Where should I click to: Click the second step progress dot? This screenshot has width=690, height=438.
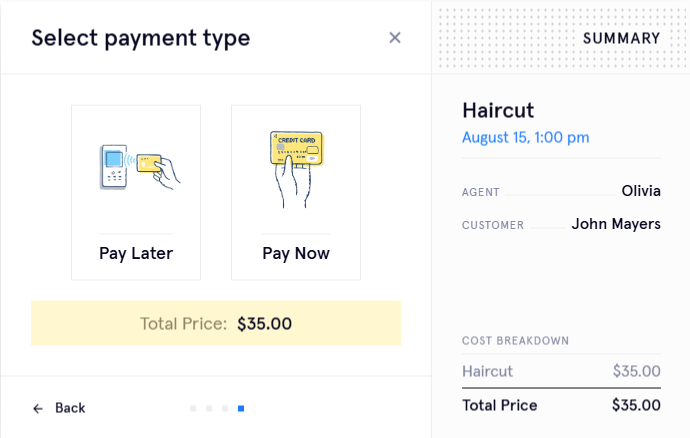coord(209,408)
